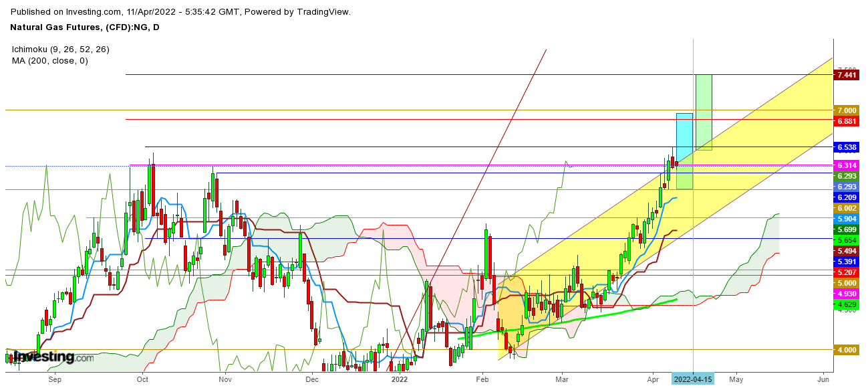Image resolution: width=868 pixels, height=388 pixels.
Task: Select the 2022 year label on time axis
Action: pos(399,379)
